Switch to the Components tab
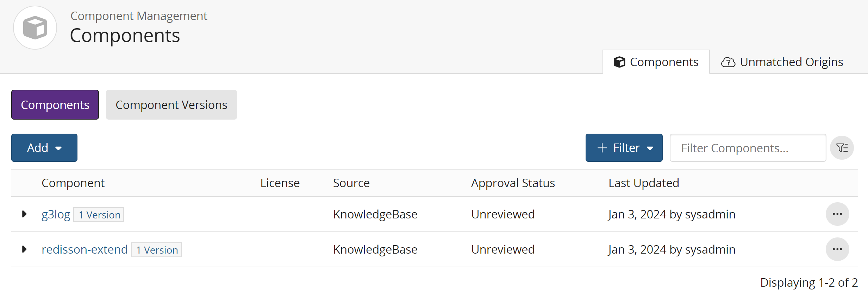 tap(663, 62)
